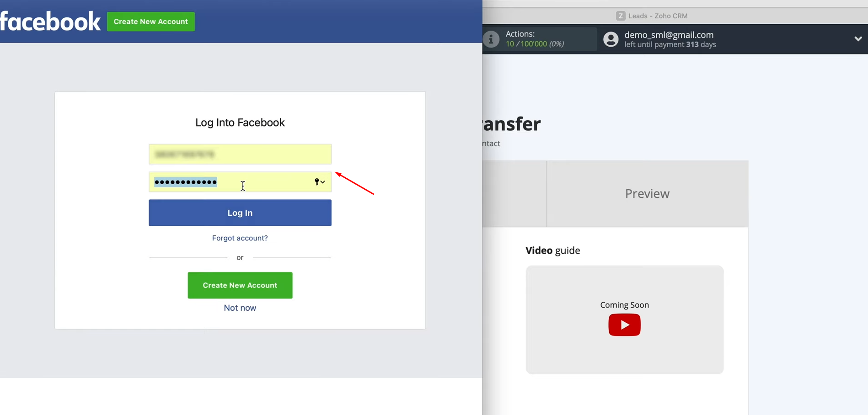
Task: Open the password key autofill icon
Action: pos(319,182)
